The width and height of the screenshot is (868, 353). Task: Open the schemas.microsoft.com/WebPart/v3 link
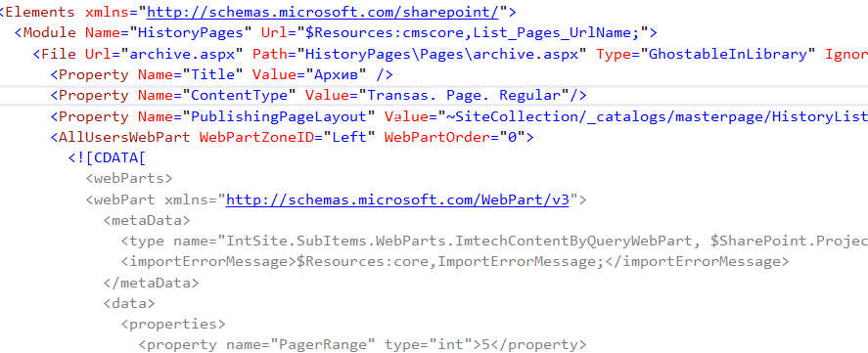click(x=398, y=199)
